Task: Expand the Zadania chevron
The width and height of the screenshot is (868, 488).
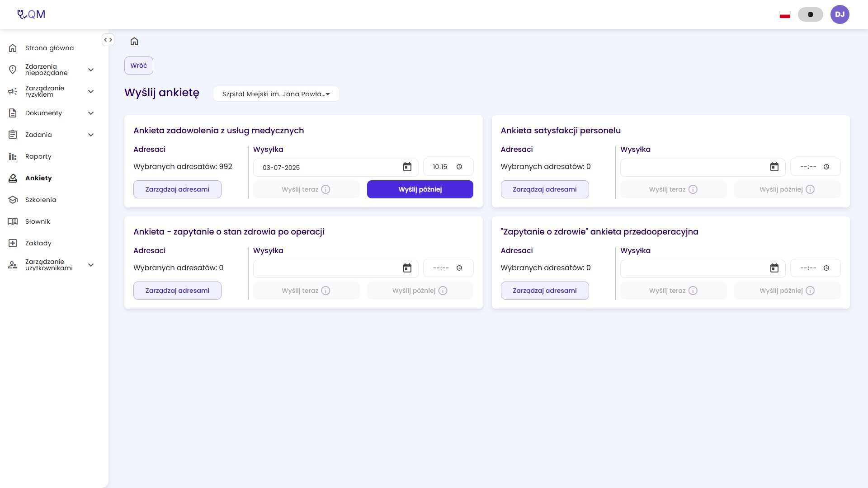Action: 90,135
